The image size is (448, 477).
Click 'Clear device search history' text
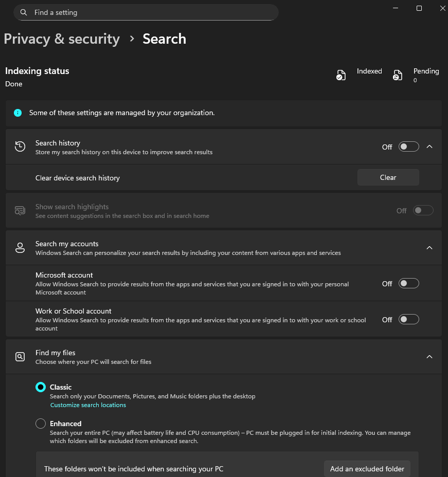coord(78,178)
